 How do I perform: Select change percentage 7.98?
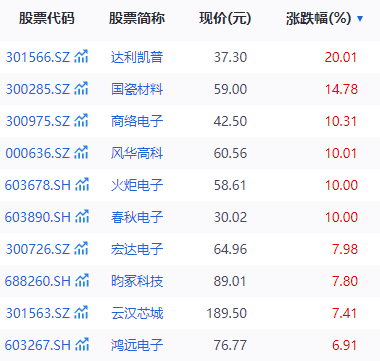click(x=345, y=249)
